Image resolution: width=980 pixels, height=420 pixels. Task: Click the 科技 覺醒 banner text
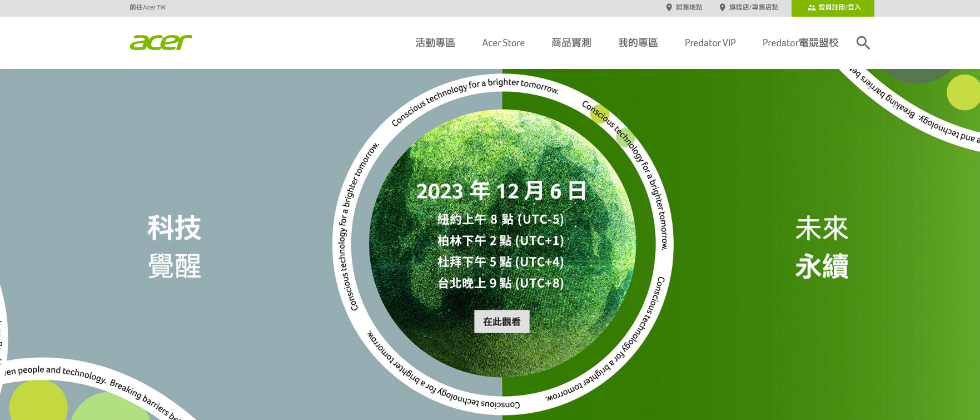tap(174, 246)
